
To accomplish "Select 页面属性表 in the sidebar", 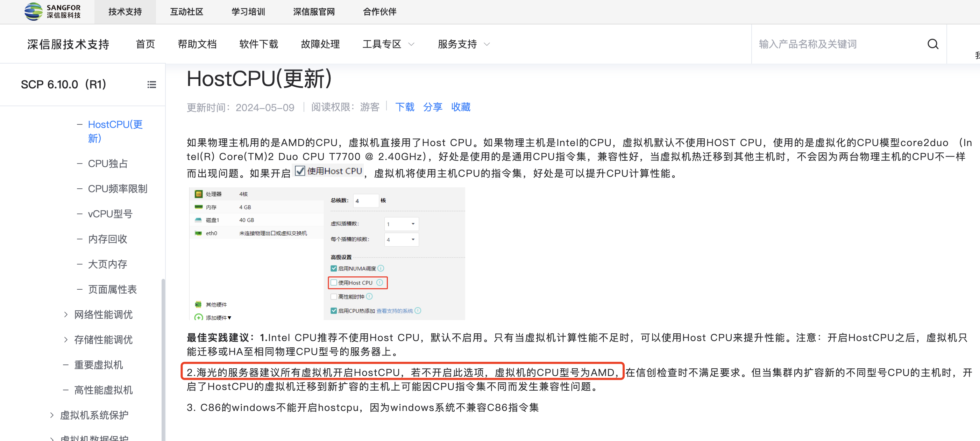I will [x=112, y=289].
